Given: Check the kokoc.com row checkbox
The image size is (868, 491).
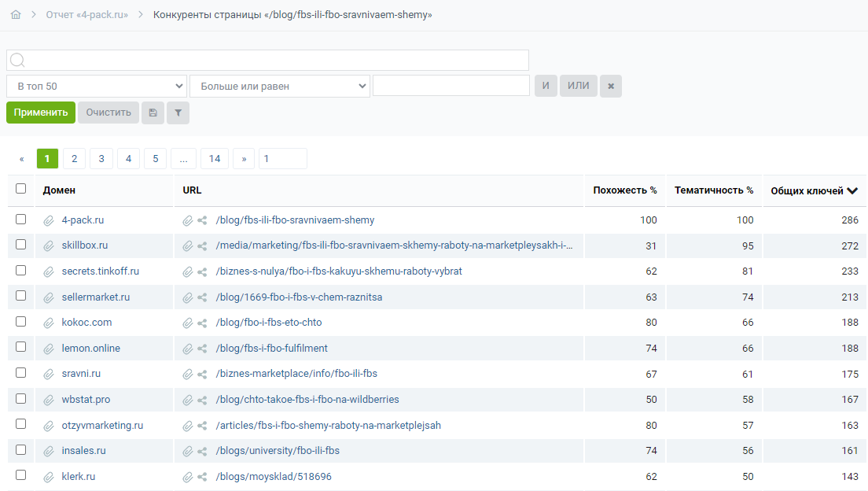Looking at the screenshot, I should (21, 321).
